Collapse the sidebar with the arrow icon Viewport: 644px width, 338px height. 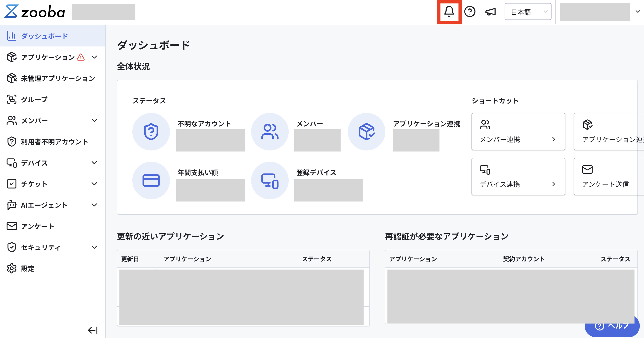93,330
